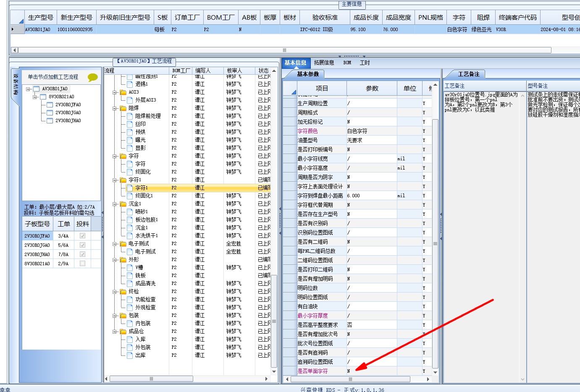Viewport: 580px width, 392px height.
Task: Click the 终端客户代码 column header
Action: pyautogui.click(x=518, y=18)
